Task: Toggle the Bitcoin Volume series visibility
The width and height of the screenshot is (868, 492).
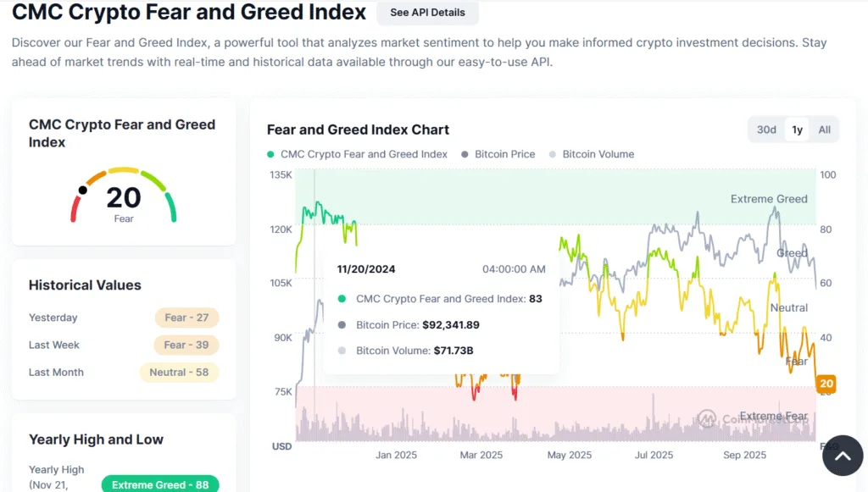Action: [592, 154]
